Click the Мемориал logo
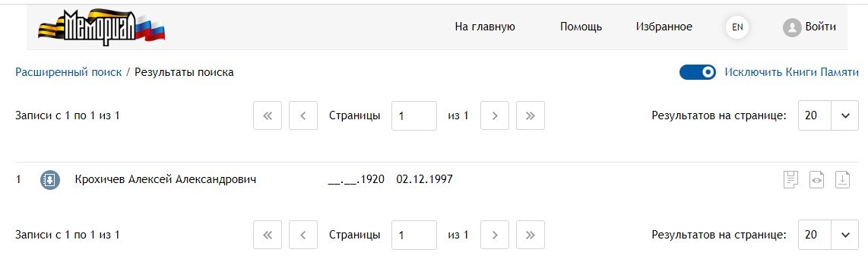The height and width of the screenshot is (278, 868). [102, 27]
